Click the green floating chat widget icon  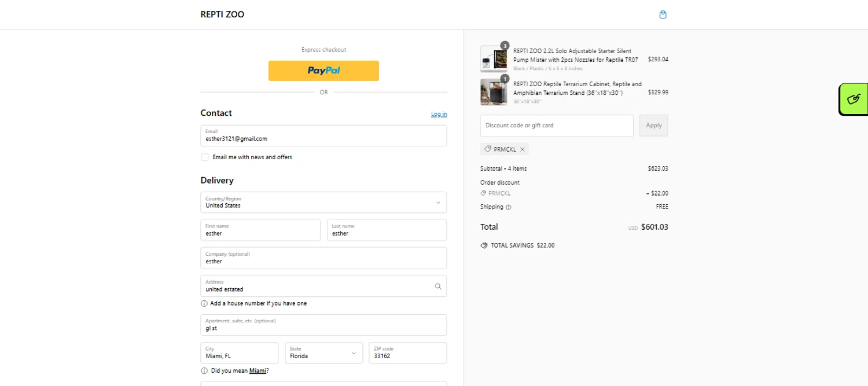(x=854, y=99)
